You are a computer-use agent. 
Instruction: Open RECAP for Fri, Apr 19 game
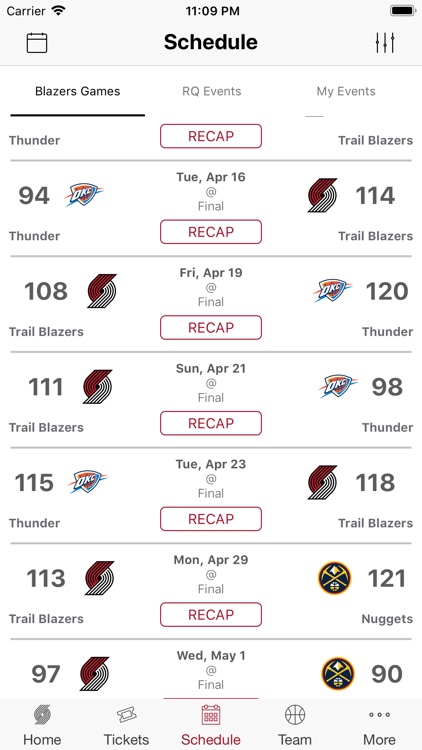coord(211,328)
